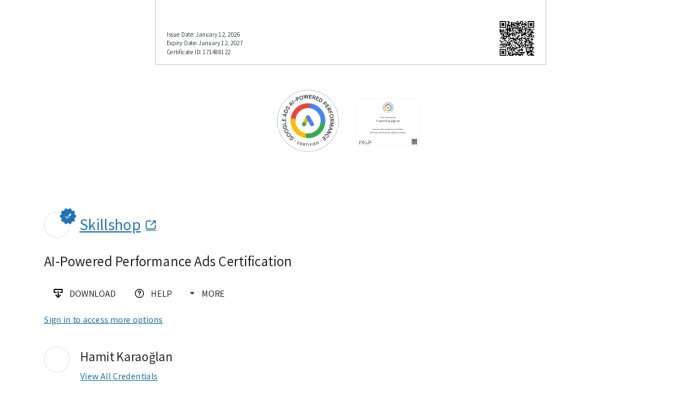Click Hamit Karaoğlan's avatar circle
The width and height of the screenshot is (700, 394).
tap(57, 359)
